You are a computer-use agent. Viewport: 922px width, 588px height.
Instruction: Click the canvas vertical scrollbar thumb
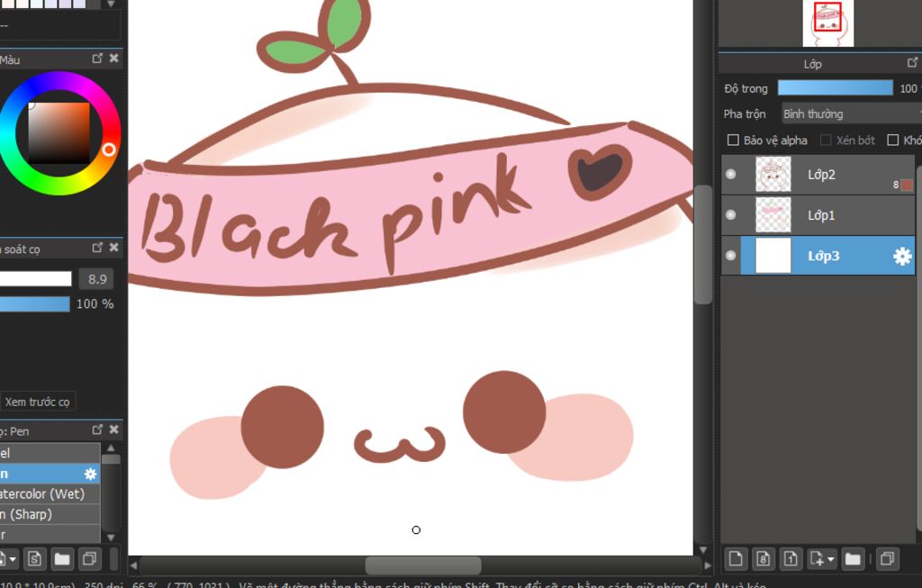[703, 245]
